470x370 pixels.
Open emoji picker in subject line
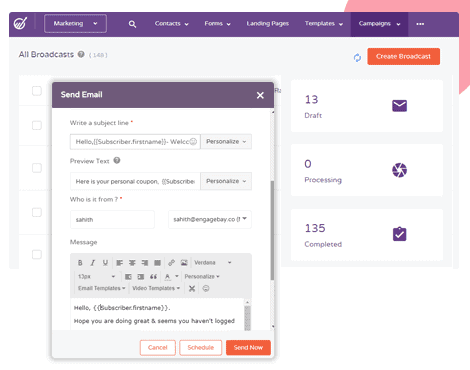click(x=193, y=142)
